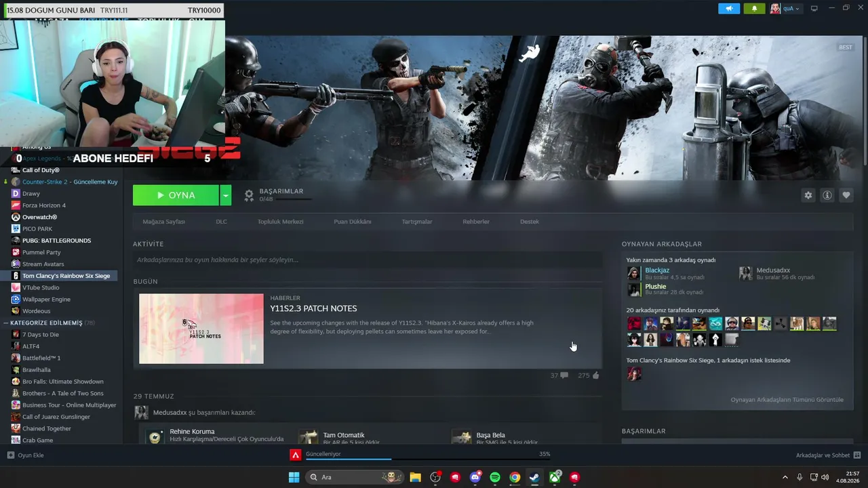Open the Puan Dükkânı tab
The height and width of the screenshot is (488, 868).
click(x=353, y=222)
